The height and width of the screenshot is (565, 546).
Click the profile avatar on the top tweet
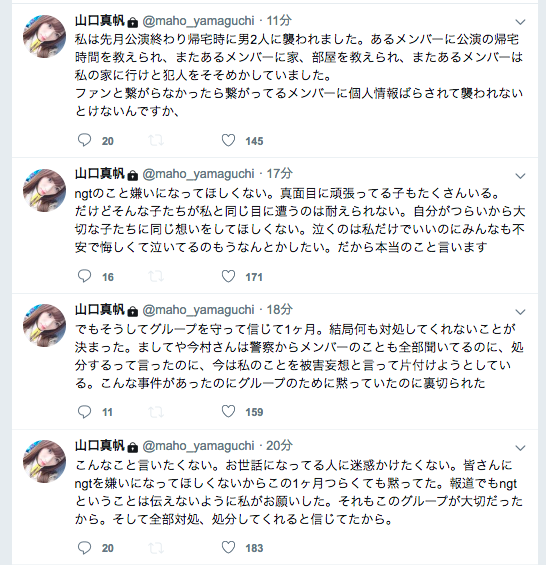coord(45,36)
